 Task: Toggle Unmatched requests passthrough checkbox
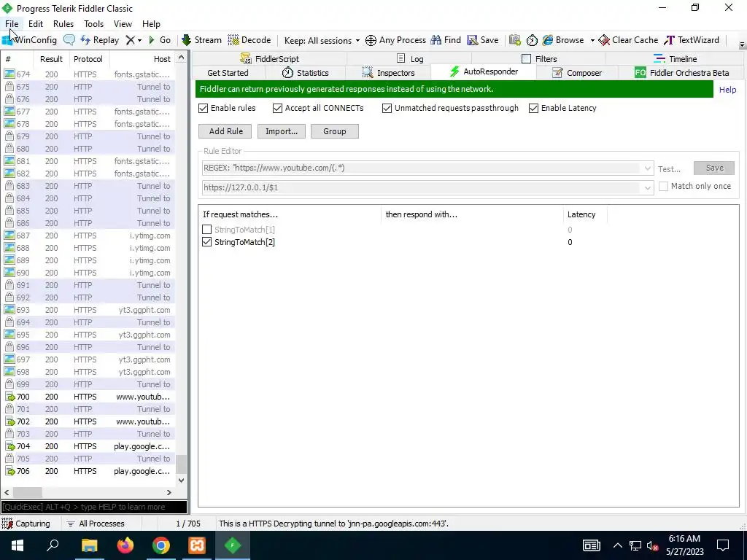click(387, 108)
